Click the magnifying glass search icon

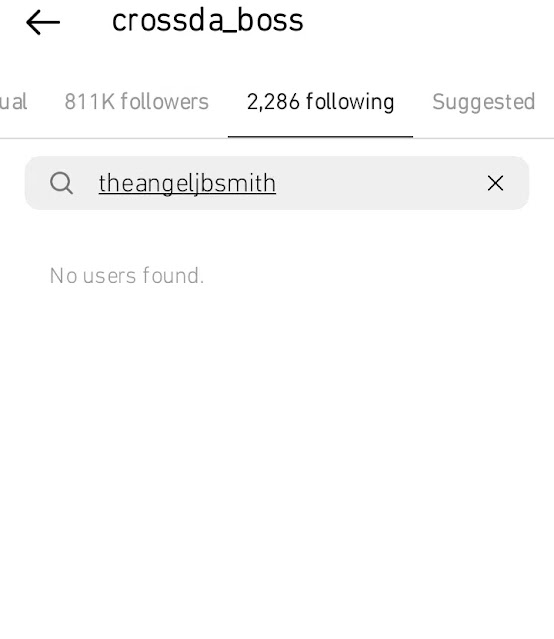click(62, 183)
